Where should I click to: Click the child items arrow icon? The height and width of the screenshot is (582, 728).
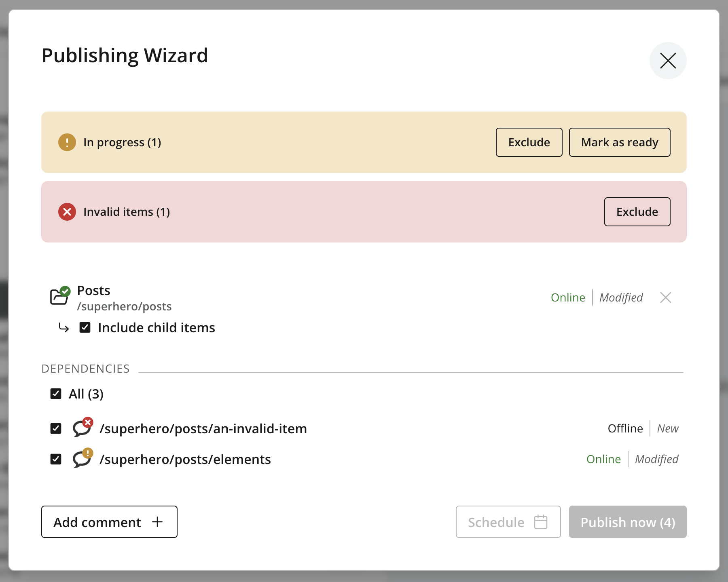click(x=64, y=327)
